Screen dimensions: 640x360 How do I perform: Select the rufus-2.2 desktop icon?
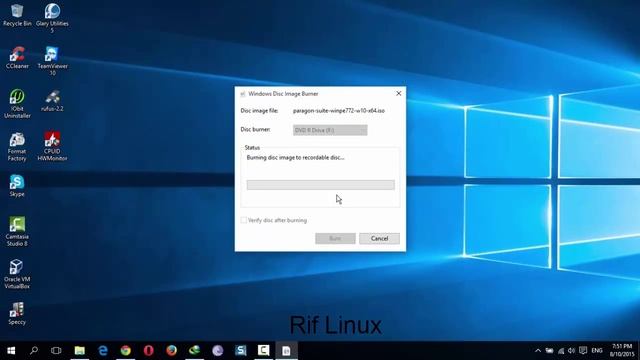[52, 100]
